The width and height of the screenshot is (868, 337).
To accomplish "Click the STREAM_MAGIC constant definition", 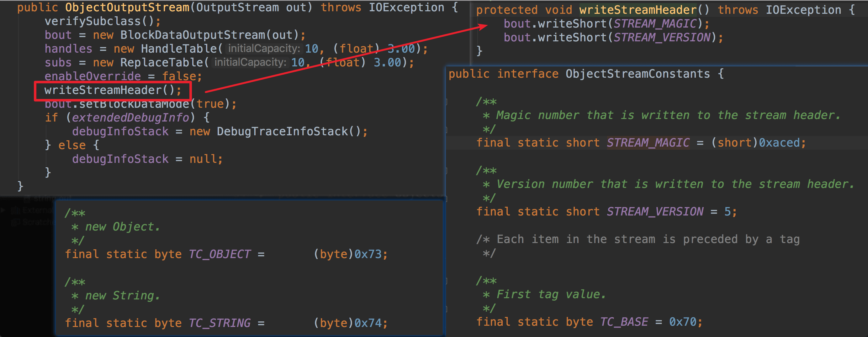I will point(648,143).
